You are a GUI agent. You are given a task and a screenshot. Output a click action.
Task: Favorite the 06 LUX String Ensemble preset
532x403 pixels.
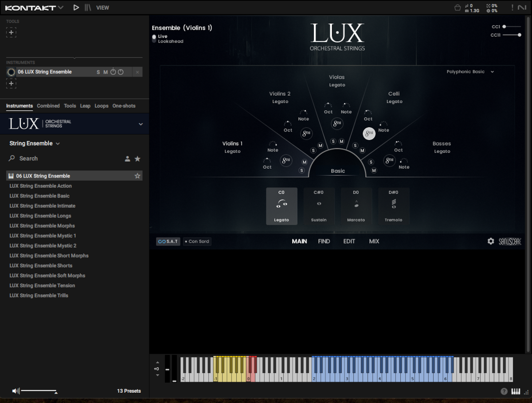pyautogui.click(x=137, y=176)
